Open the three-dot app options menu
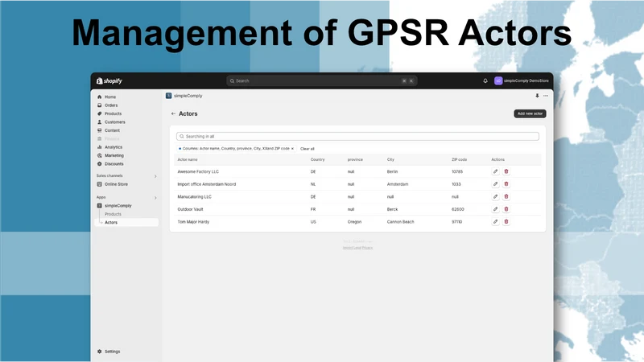The height and width of the screenshot is (362, 644). 546,96
